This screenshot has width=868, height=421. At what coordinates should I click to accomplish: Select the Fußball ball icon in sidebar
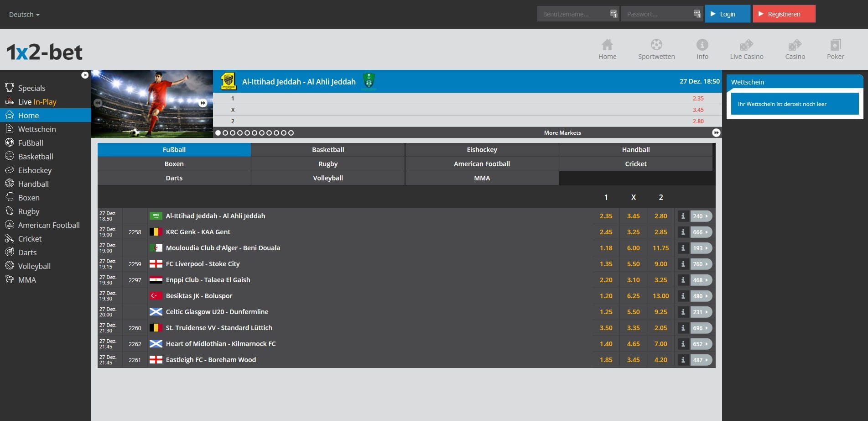10,142
